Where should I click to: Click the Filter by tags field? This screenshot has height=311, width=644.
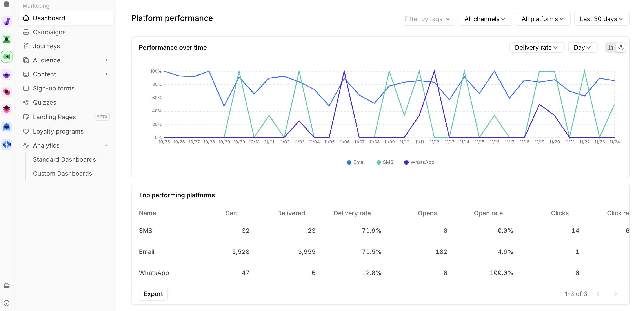pyautogui.click(x=428, y=19)
